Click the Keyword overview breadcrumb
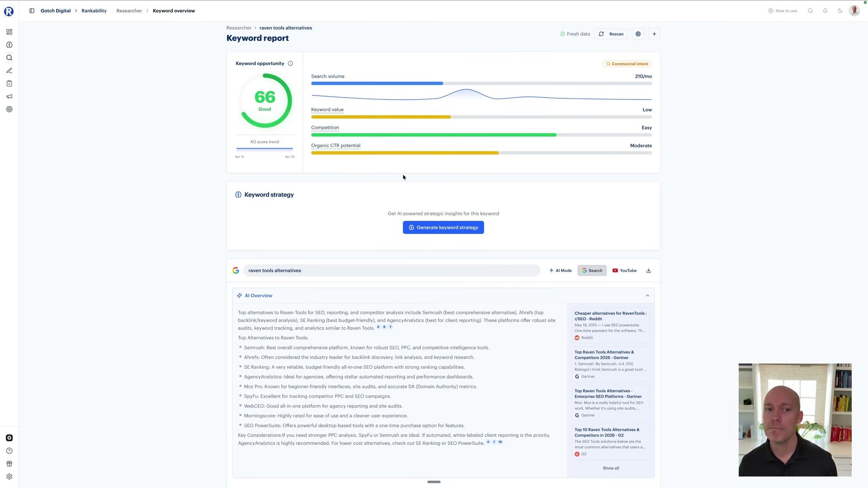Screen dimensions: 868x488 click(174, 11)
